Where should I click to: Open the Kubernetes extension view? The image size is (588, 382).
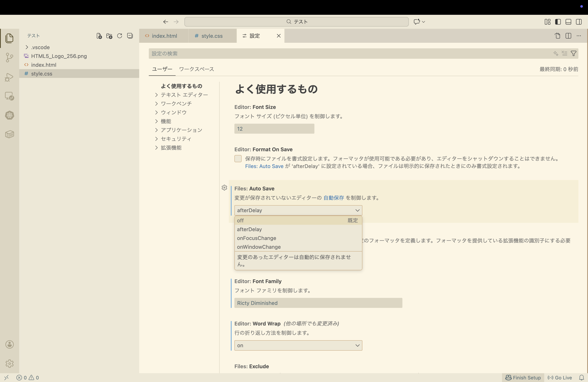coord(9,115)
